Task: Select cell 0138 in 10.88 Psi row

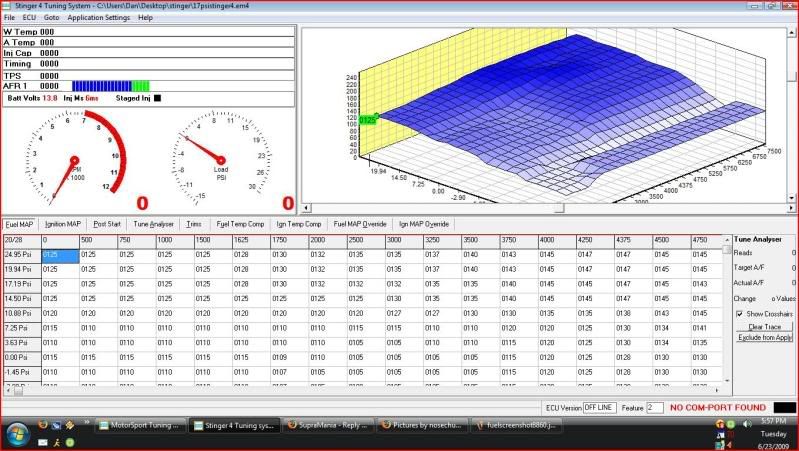Action: pyautogui.click(x=633, y=313)
